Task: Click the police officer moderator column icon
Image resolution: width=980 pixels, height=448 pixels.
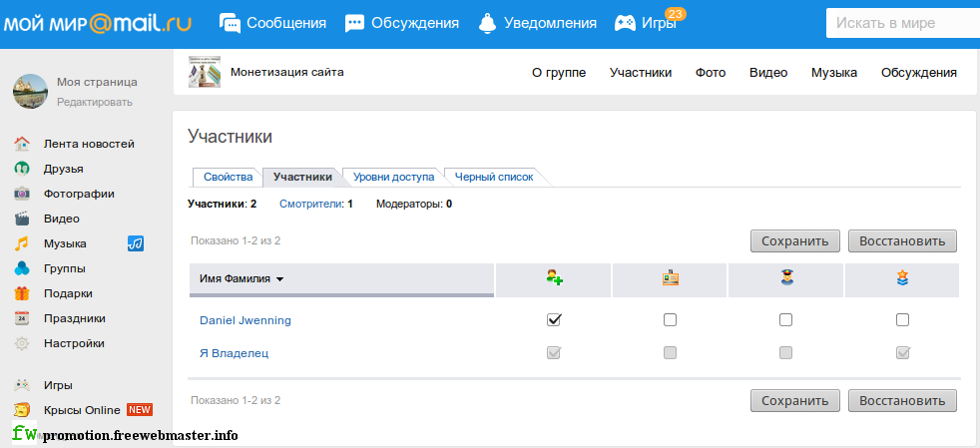Action: (x=786, y=279)
